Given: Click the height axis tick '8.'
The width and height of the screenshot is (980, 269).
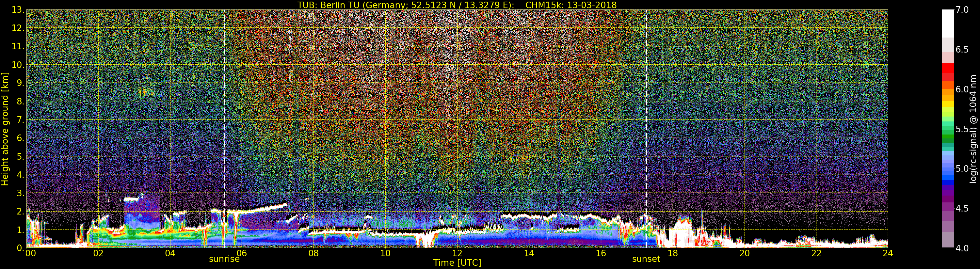Looking at the screenshot, I should tap(20, 102).
